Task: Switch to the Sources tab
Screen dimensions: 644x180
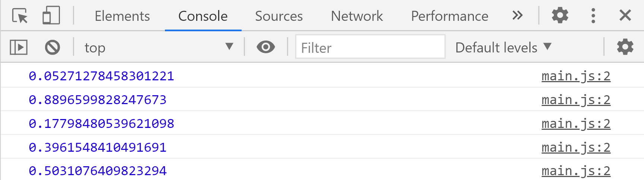Action: coord(279,16)
